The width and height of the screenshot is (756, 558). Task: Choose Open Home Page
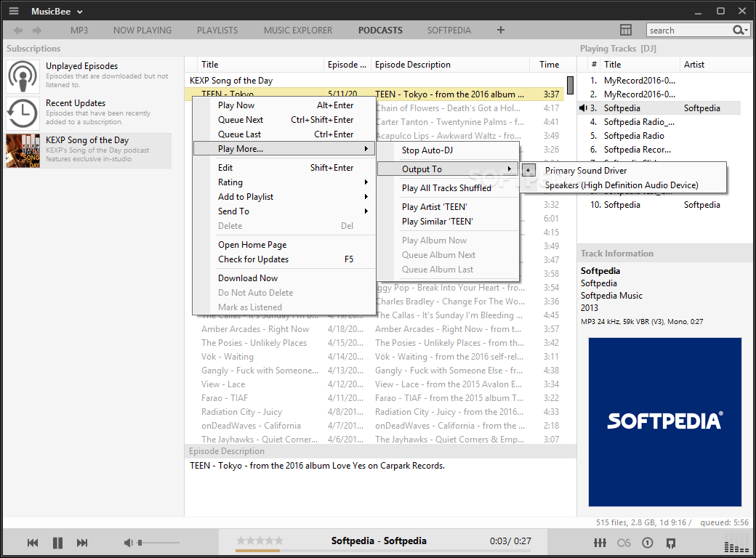[x=284, y=245]
